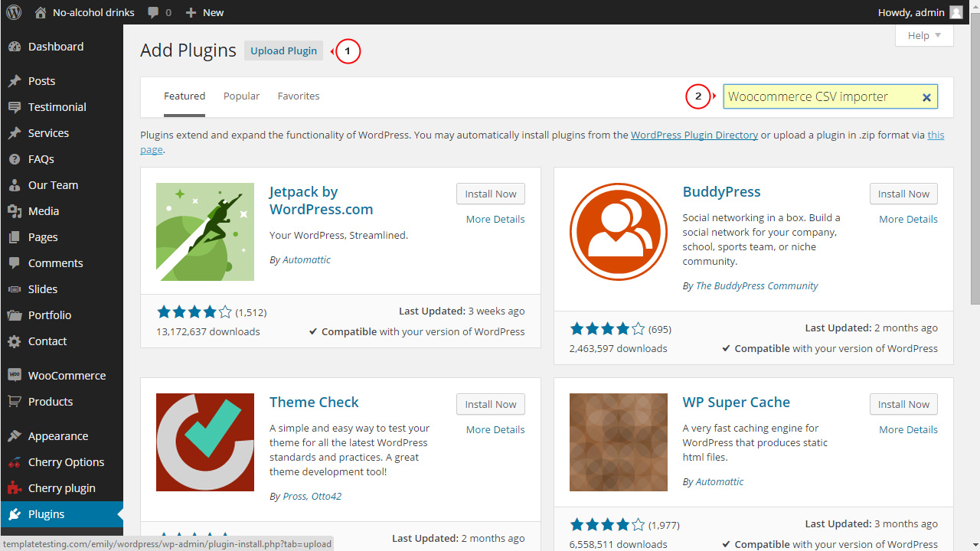Click the Upload Plugin button
The height and width of the screenshot is (551, 980).
(284, 51)
